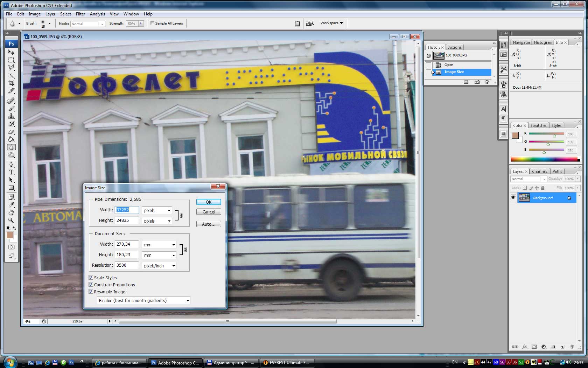
Task: Click Cancel in Image Size dialog
Action: tap(209, 212)
